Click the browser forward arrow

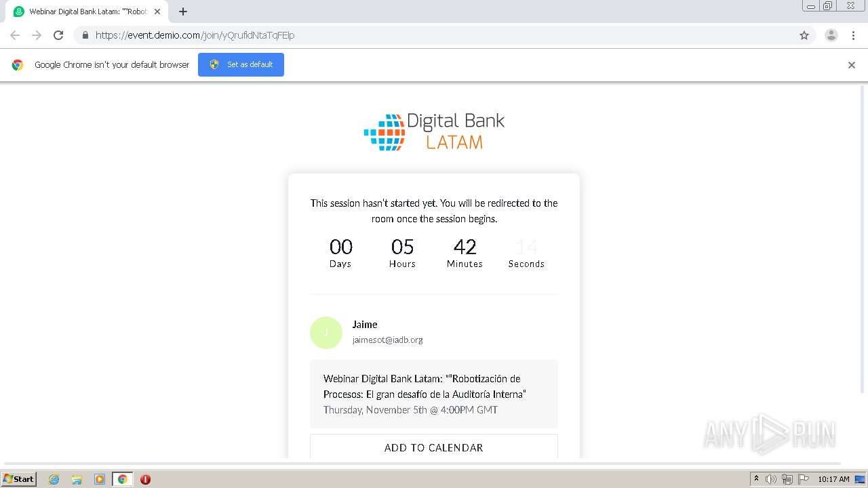tap(37, 35)
